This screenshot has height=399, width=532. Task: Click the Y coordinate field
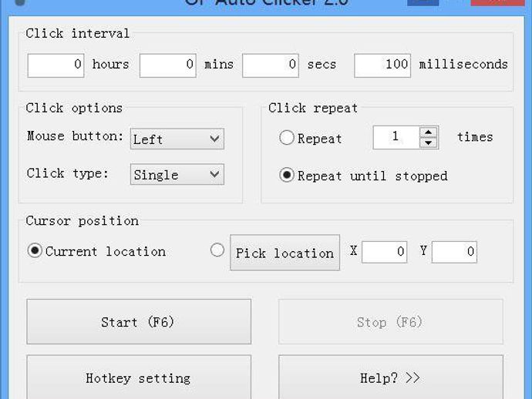(x=454, y=252)
